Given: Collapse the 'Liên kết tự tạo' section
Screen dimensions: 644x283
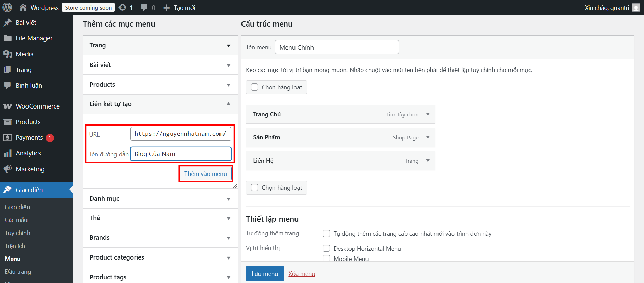Looking at the screenshot, I should (x=228, y=104).
